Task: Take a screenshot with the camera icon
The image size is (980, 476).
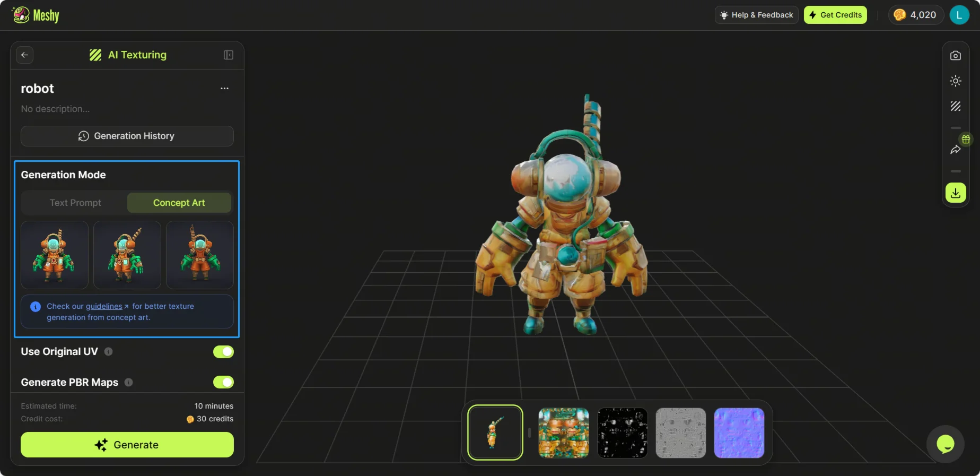Action: tap(956, 56)
